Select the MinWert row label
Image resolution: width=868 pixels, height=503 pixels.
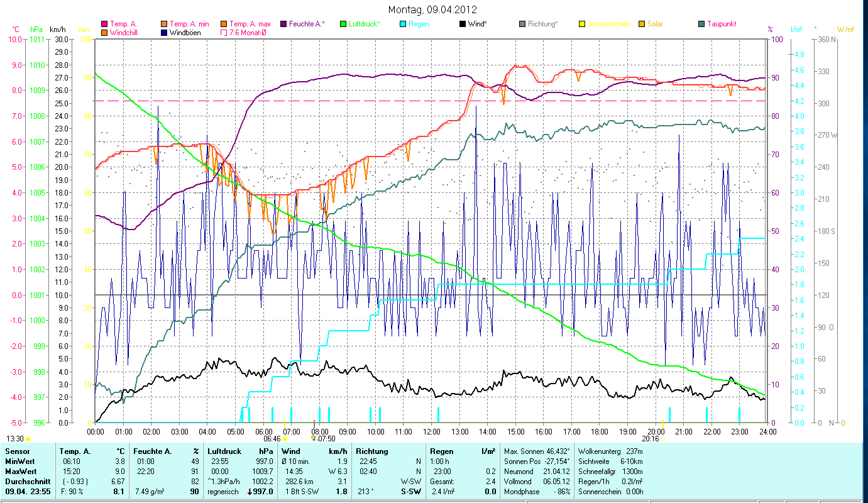click(19, 462)
